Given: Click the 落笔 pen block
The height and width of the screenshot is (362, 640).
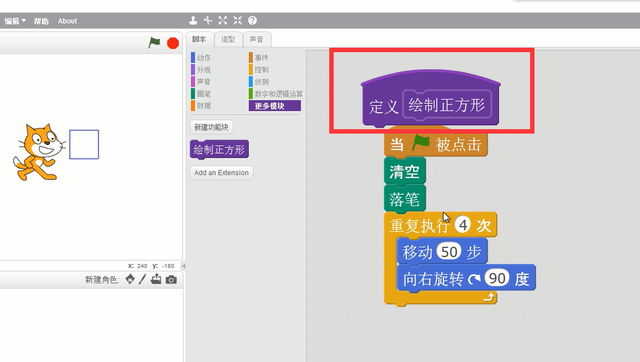Looking at the screenshot, I should pyautogui.click(x=404, y=199).
